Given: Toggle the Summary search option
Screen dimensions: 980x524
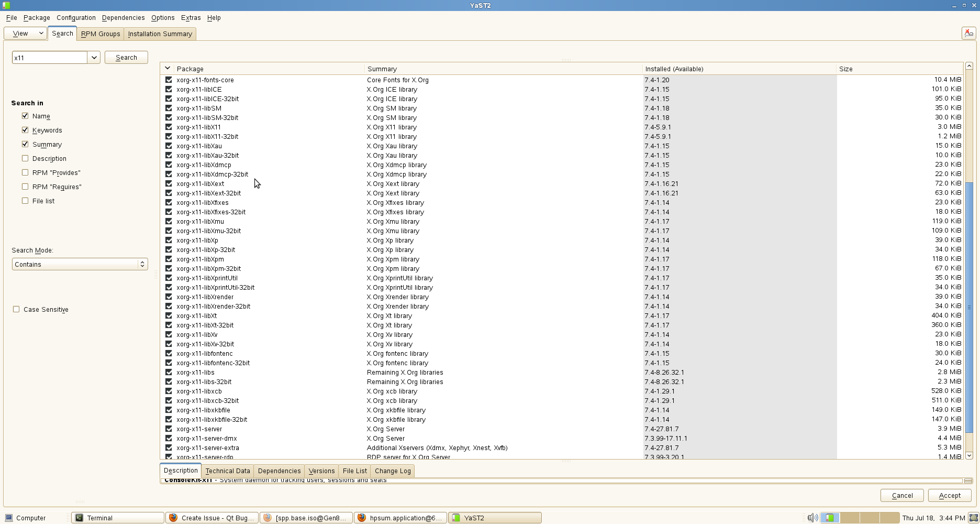Looking at the screenshot, I should click(x=25, y=144).
